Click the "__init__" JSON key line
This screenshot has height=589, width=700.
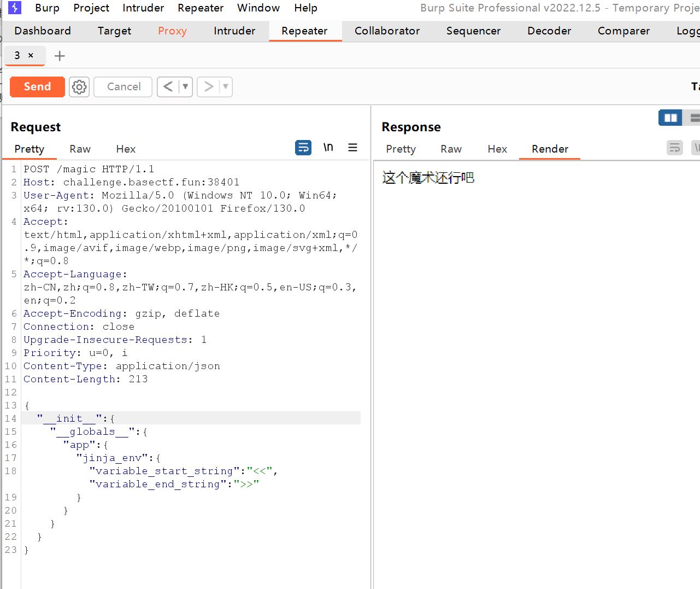point(191,418)
